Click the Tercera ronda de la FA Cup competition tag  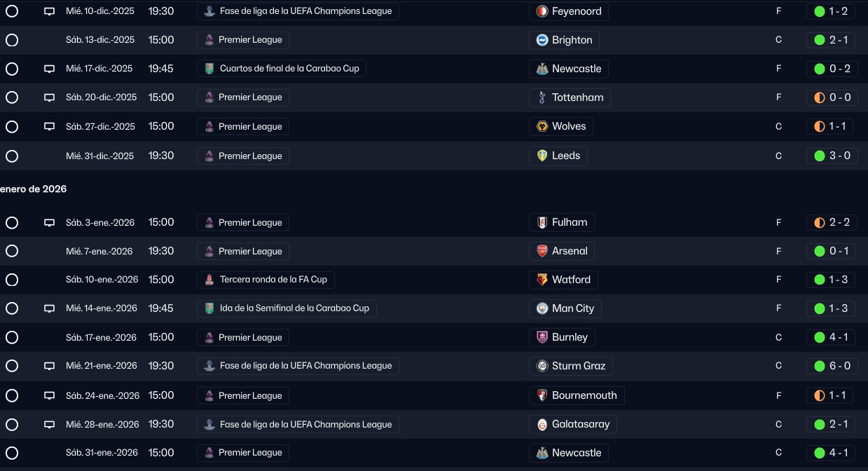(x=273, y=280)
